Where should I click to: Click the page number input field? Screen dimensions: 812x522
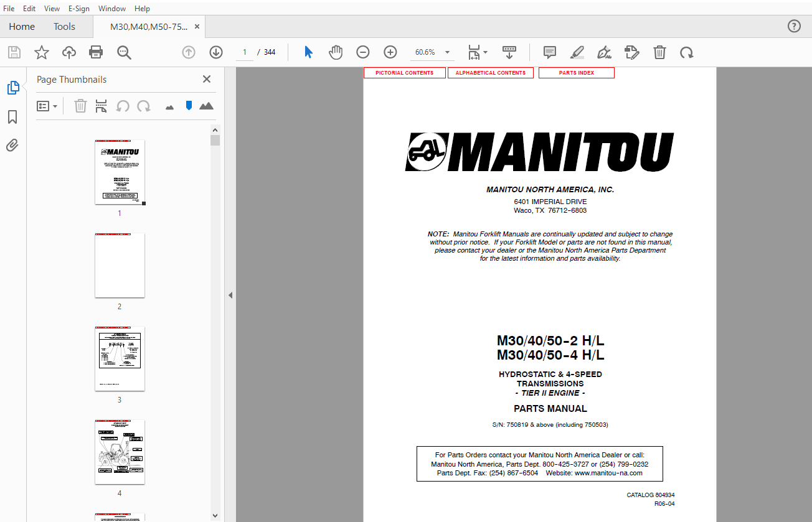[x=245, y=52]
